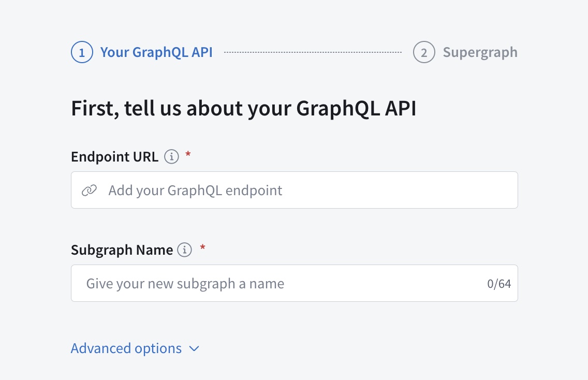Select the step 2 circle icon

click(423, 52)
